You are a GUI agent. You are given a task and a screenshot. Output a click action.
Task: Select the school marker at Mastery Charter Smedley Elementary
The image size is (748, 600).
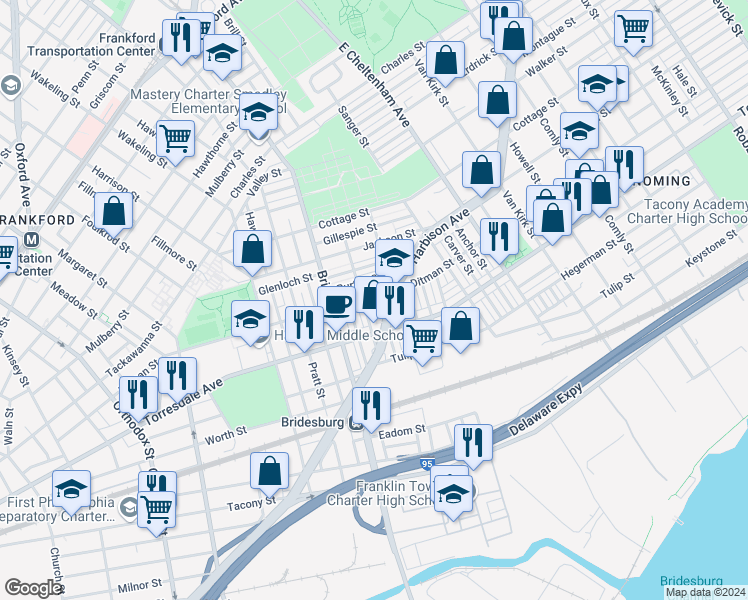pyautogui.click(x=259, y=115)
